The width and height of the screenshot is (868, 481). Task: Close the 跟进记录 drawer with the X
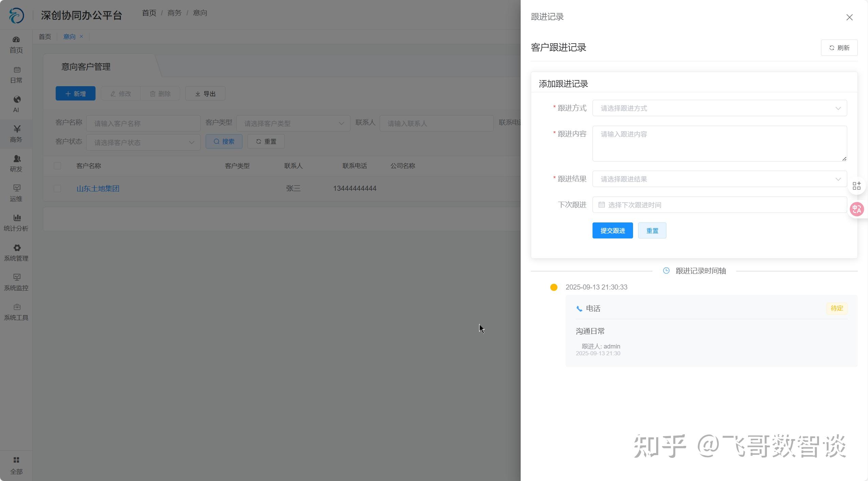click(849, 17)
